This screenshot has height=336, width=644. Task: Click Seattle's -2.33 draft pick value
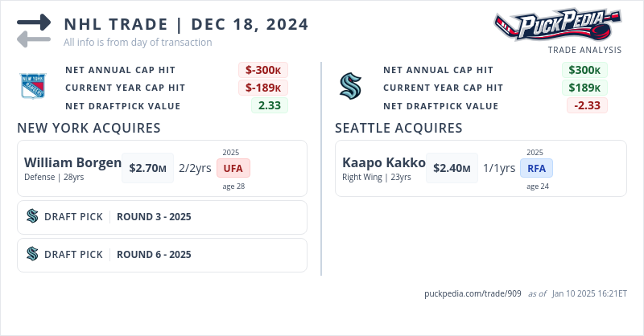587,105
